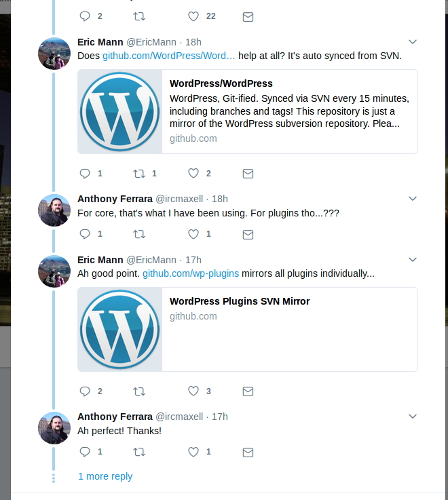Viewport: 448px width, 500px height.
Task: Open the github.com/WordPress/Word… link
Action: pyautogui.click(x=169, y=56)
